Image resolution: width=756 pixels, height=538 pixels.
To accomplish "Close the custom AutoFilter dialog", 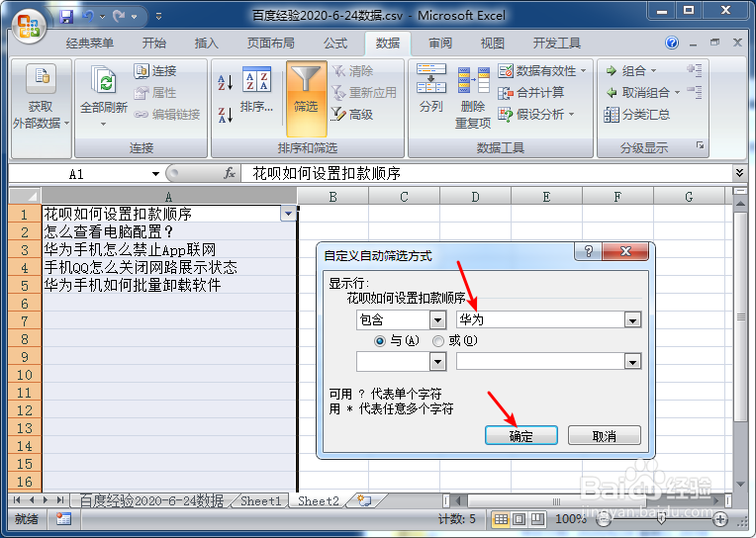I will 625,251.
